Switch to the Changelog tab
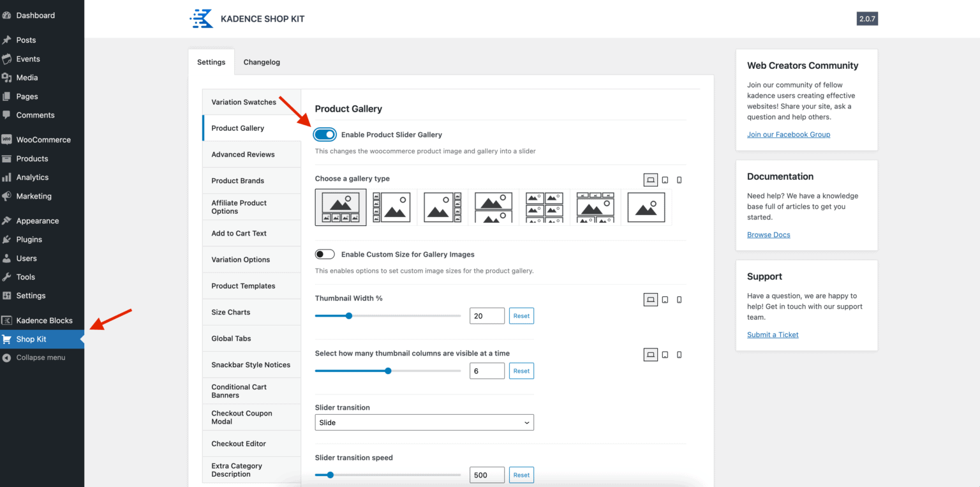The height and width of the screenshot is (487, 980). [262, 63]
